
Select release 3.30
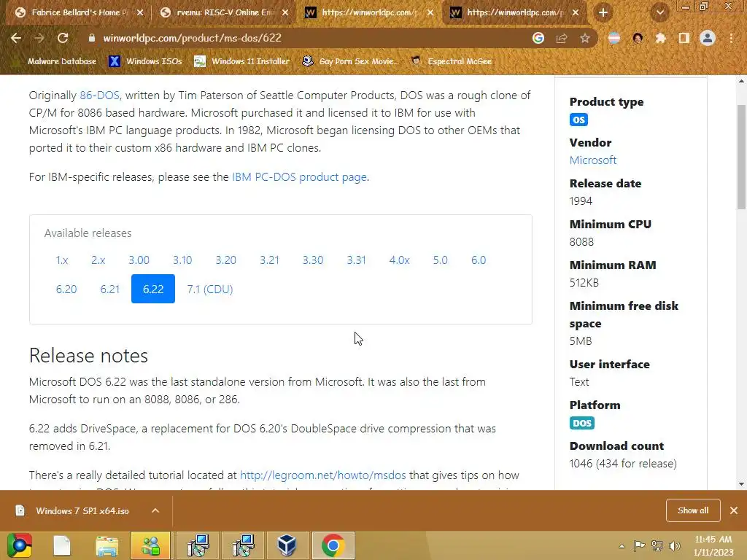[312, 260]
